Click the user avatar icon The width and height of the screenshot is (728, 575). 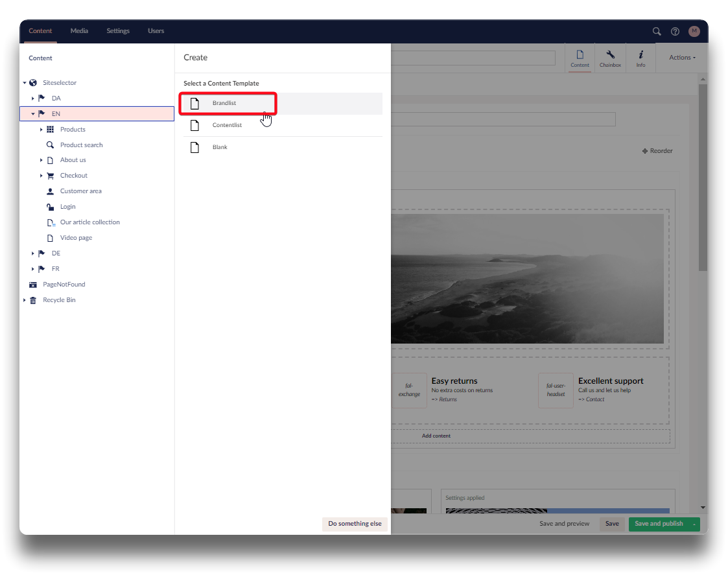pos(694,31)
